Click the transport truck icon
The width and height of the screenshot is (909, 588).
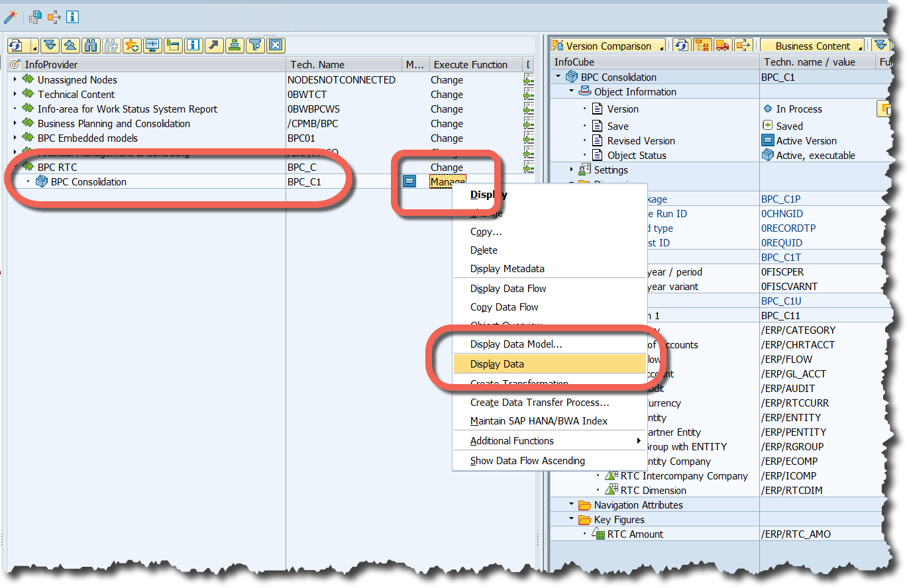[x=722, y=46]
